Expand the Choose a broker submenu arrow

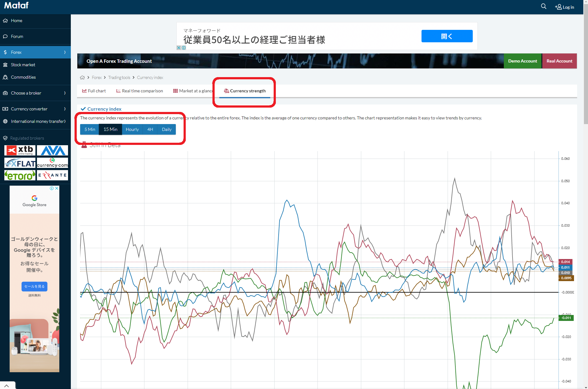tap(65, 93)
